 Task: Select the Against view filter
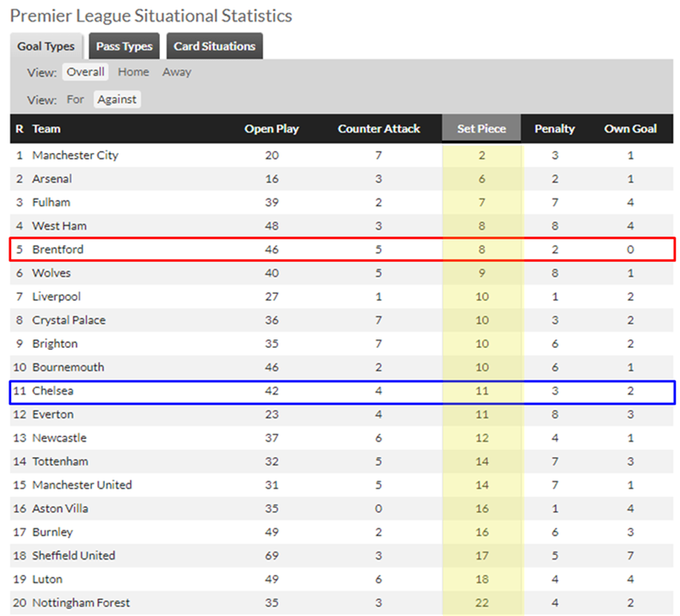point(117,100)
